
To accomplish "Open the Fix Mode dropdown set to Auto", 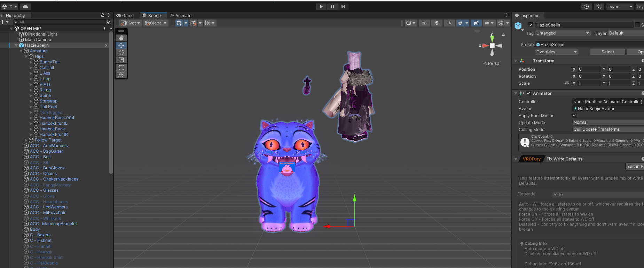I will (598, 194).
